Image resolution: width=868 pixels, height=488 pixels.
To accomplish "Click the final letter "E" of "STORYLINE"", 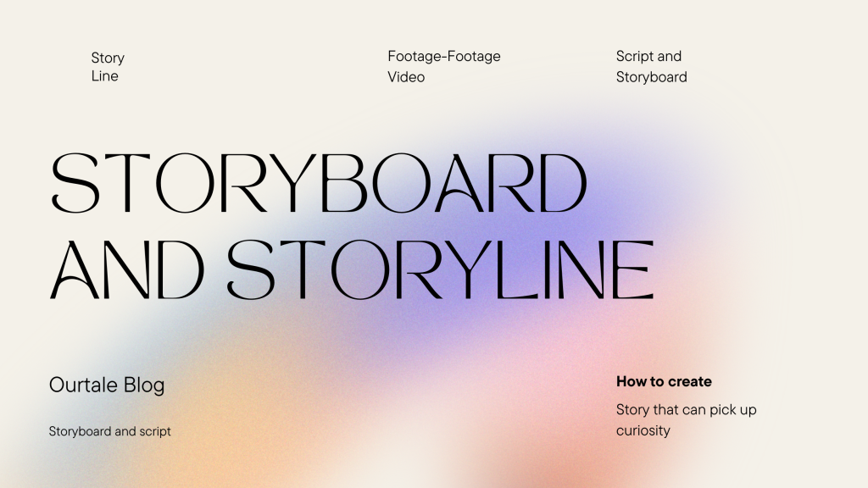I will coord(634,267).
